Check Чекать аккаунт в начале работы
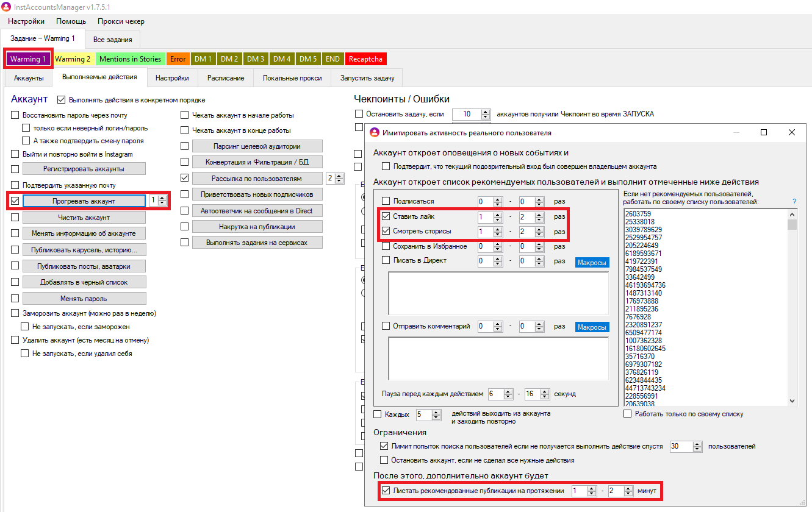Viewport: 812px width, 512px height. (x=185, y=115)
